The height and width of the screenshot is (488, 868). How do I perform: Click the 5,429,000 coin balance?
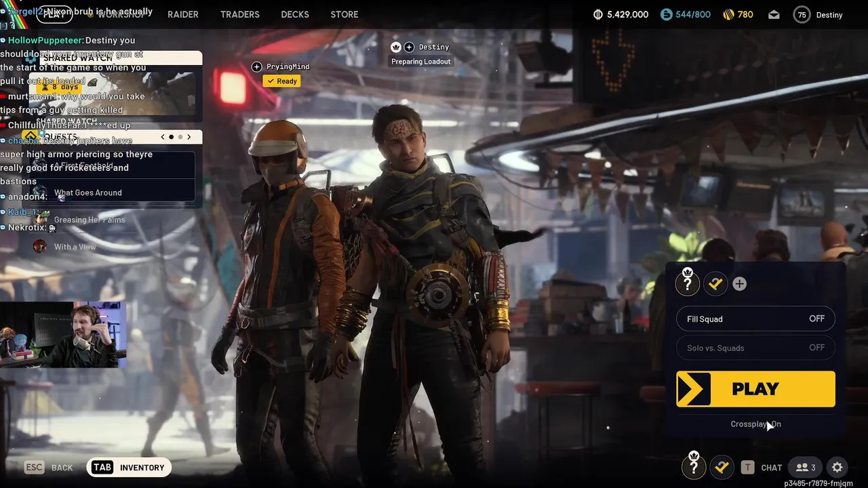pos(628,14)
